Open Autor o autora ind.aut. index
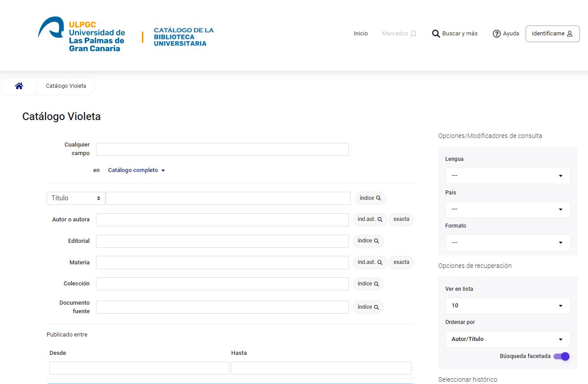588x384 pixels. [x=370, y=220]
